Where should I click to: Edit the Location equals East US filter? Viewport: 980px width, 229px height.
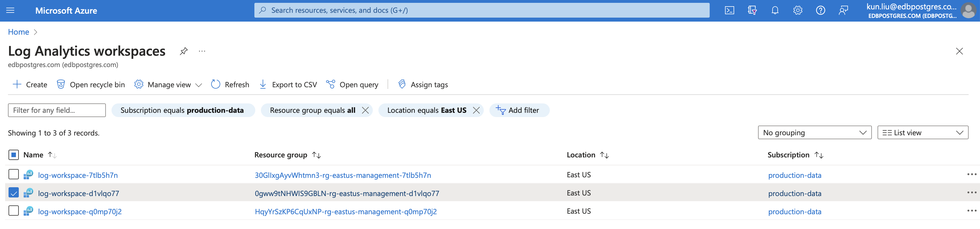pos(427,110)
